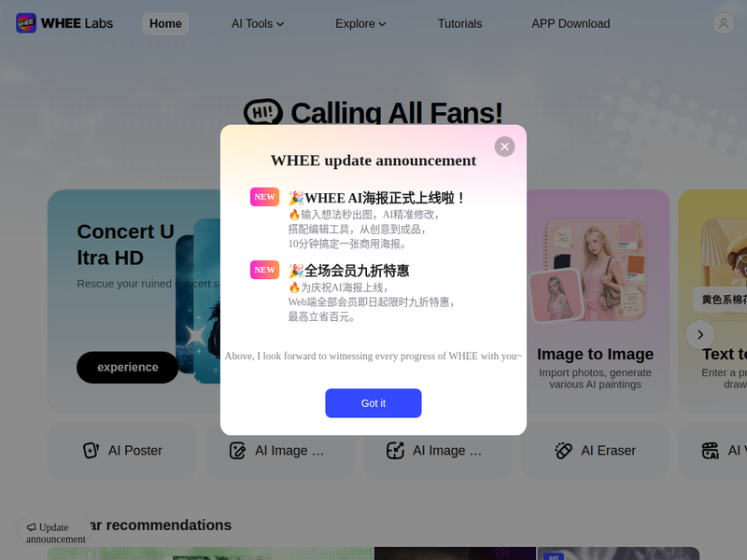Viewport: 747px width, 560px height.
Task: Click the AI Poster icon
Action: 91,451
